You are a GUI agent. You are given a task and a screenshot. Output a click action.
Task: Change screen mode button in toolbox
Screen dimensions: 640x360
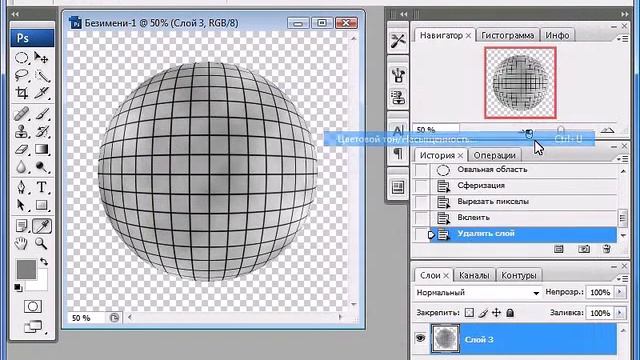click(x=33, y=327)
